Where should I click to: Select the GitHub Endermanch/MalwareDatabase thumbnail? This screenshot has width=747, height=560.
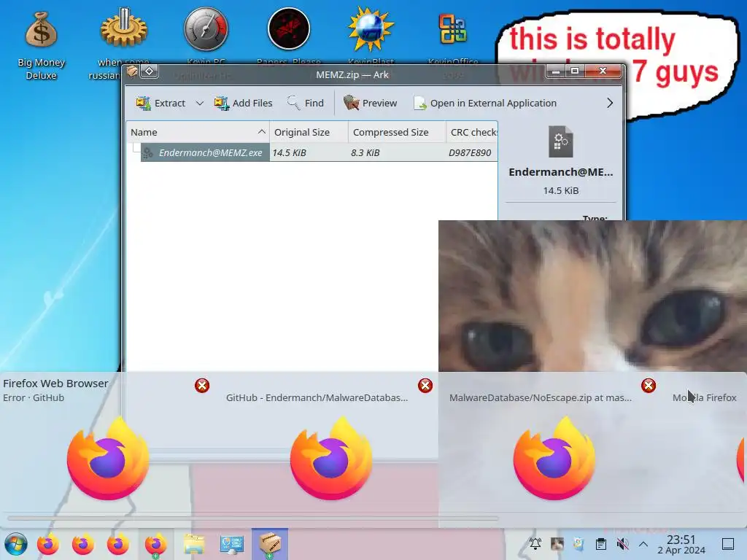coord(331,458)
